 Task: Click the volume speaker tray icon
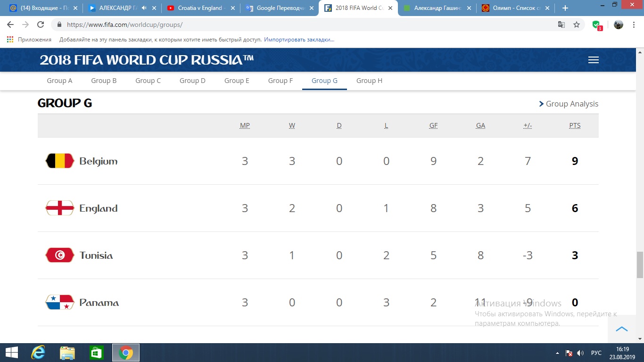tap(580, 353)
